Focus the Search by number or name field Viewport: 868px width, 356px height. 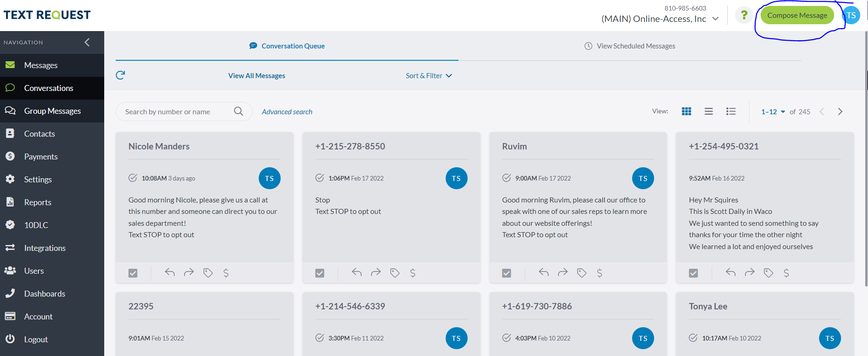tap(176, 112)
